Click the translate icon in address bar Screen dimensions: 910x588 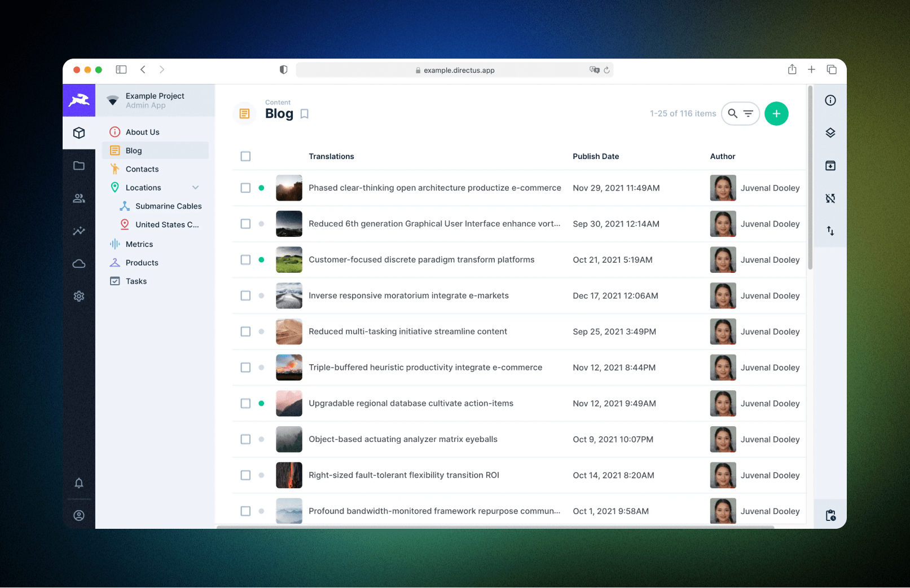(x=594, y=70)
